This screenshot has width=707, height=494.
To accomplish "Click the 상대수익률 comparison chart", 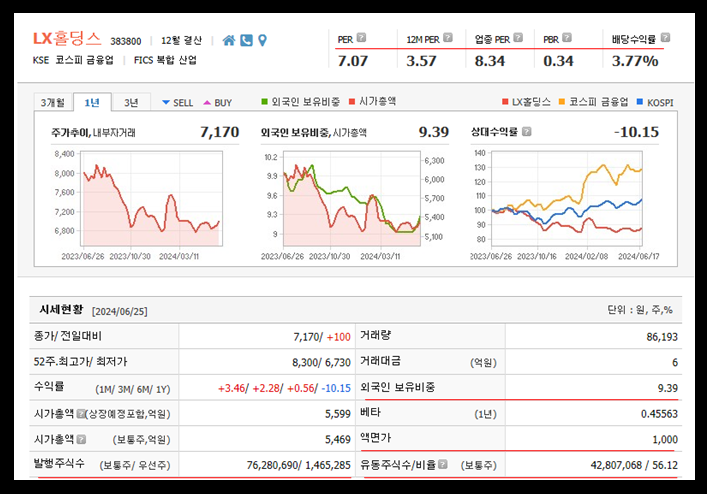I will click(567, 199).
